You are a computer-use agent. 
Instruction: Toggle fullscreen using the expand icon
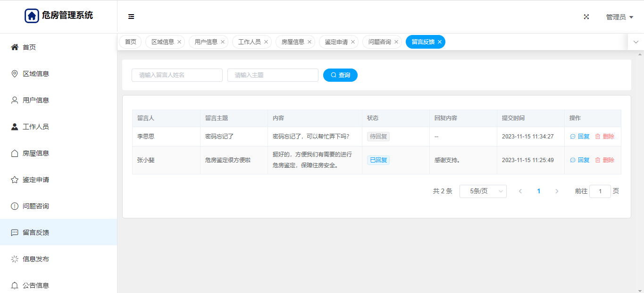click(586, 17)
